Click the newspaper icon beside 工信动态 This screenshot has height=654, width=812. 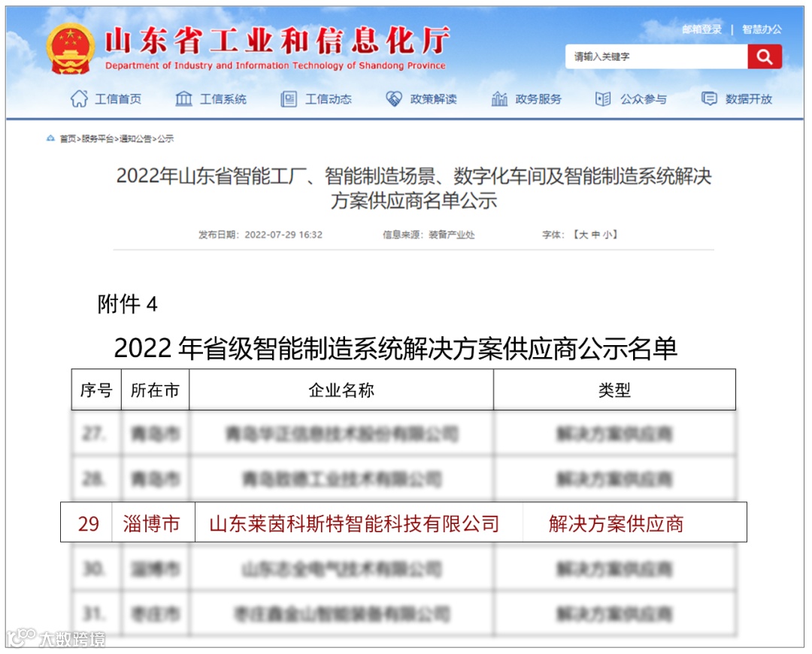pos(289,99)
